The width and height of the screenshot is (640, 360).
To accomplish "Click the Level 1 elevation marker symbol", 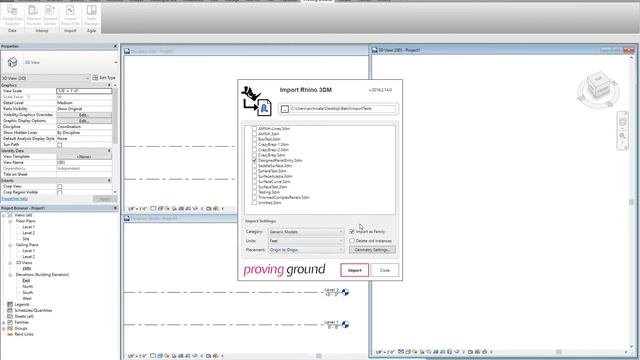I will coord(345,324).
